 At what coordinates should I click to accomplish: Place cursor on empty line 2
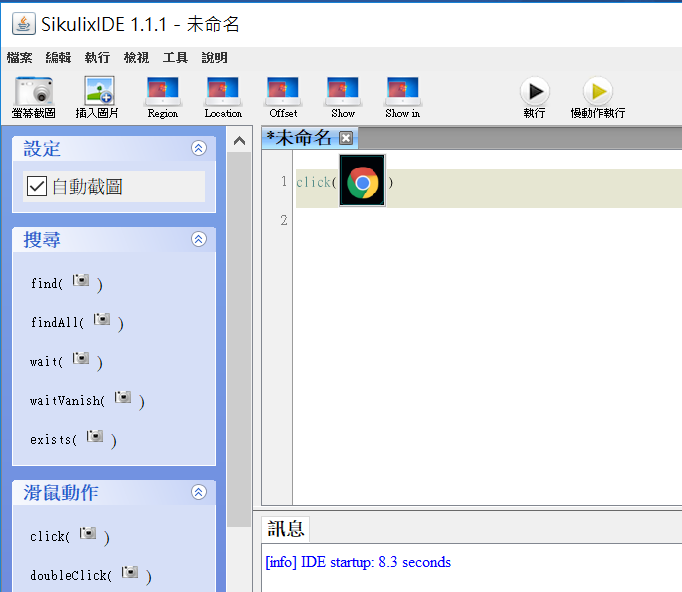pyautogui.click(x=487, y=220)
